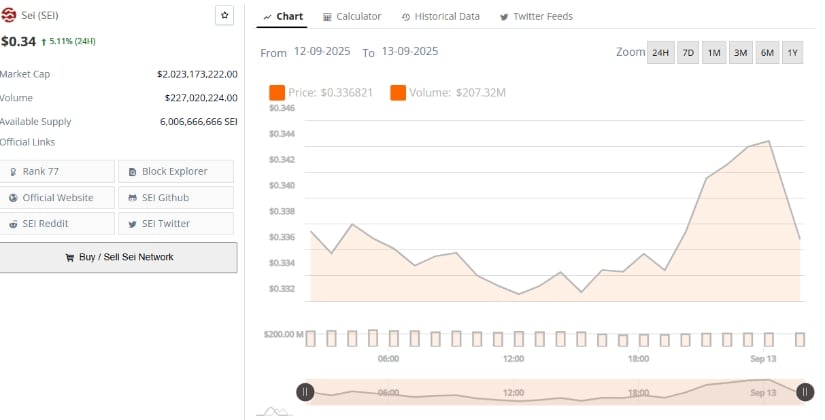Image resolution: width=825 pixels, height=420 pixels.
Task: Click the 12:00 time axis label
Action: tap(514, 359)
